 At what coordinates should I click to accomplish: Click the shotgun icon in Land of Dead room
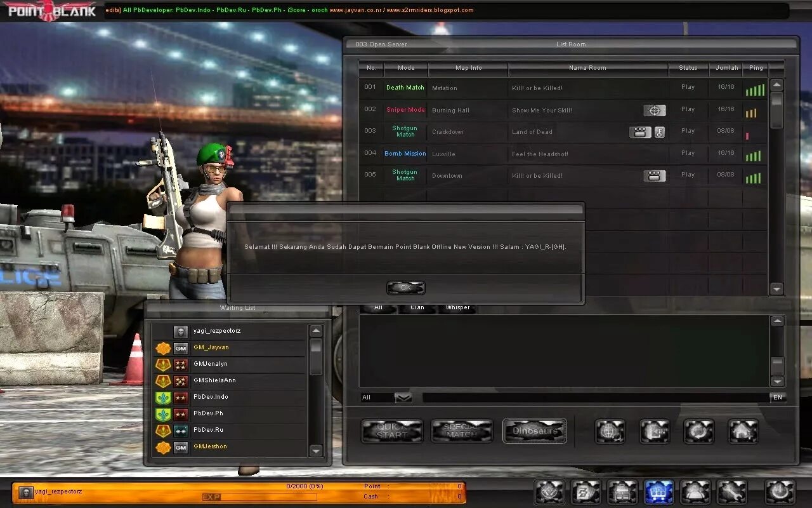641,132
